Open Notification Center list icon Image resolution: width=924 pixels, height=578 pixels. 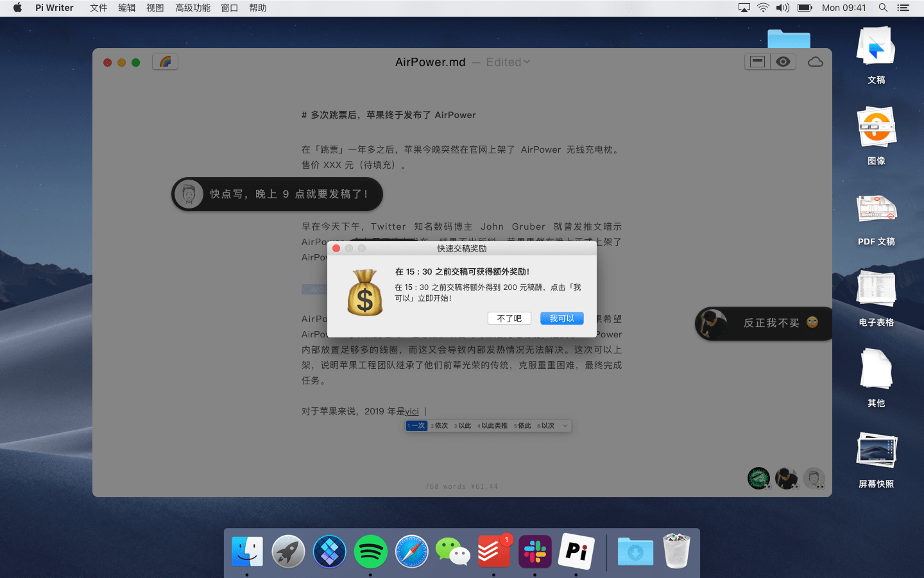click(903, 8)
